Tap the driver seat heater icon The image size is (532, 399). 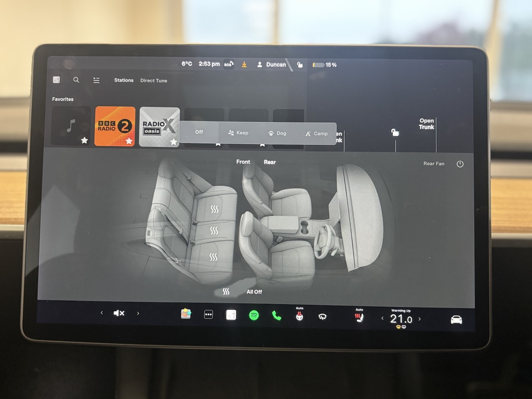point(359,317)
